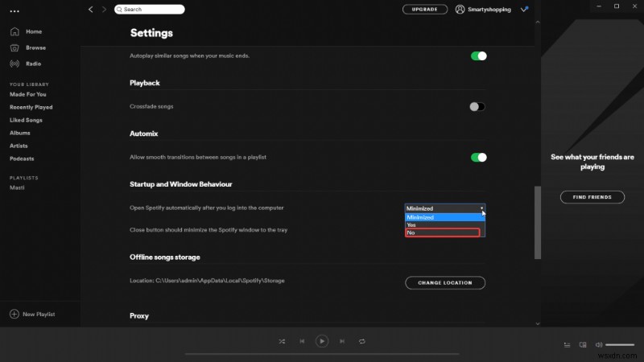The height and width of the screenshot is (362, 644).
Task: Toggle the repeat icon
Action: 361,341
